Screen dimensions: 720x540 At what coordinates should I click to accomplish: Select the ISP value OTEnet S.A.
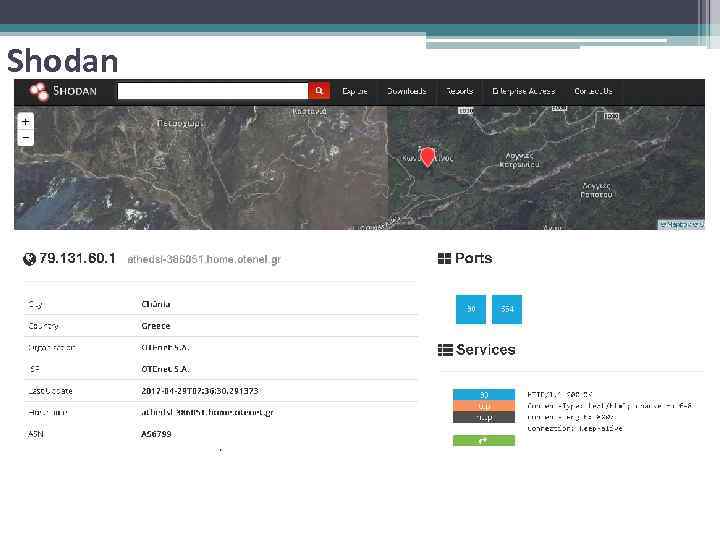point(165,369)
